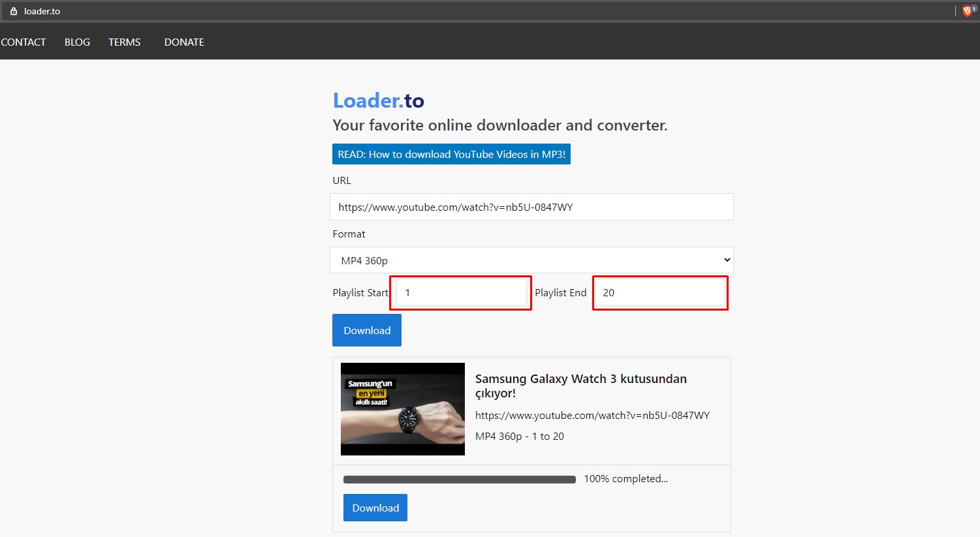This screenshot has height=537, width=980.
Task: Click the Samsung Galaxy Watch video thumbnail
Action: pos(403,409)
